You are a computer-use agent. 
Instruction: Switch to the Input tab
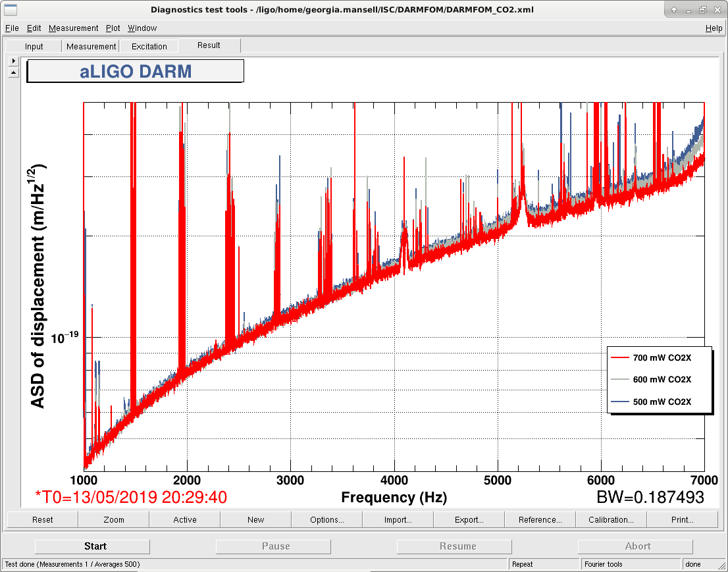pyautogui.click(x=34, y=47)
